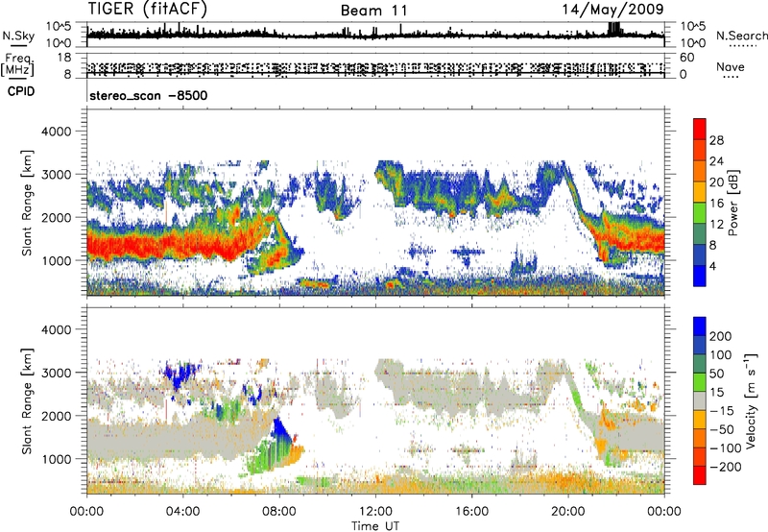Select the Time UT axis title
The height and width of the screenshot is (532, 768).
pyautogui.click(x=375, y=526)
